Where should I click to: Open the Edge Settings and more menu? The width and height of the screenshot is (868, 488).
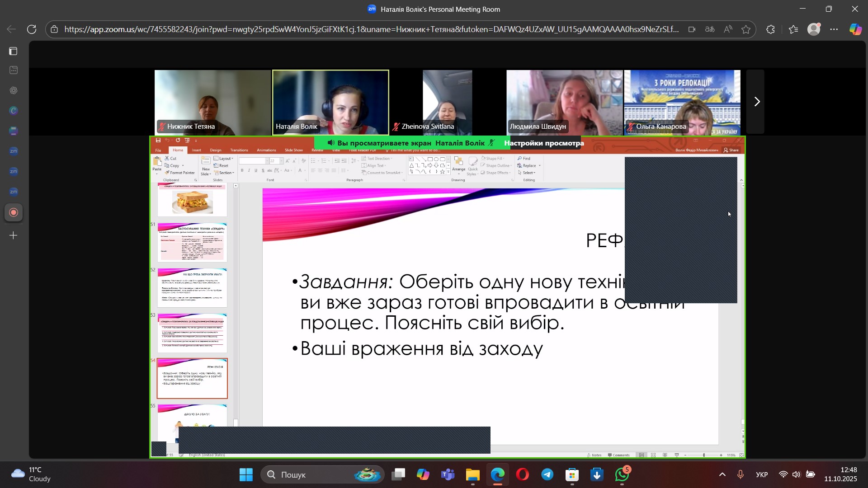click(834, 29)
